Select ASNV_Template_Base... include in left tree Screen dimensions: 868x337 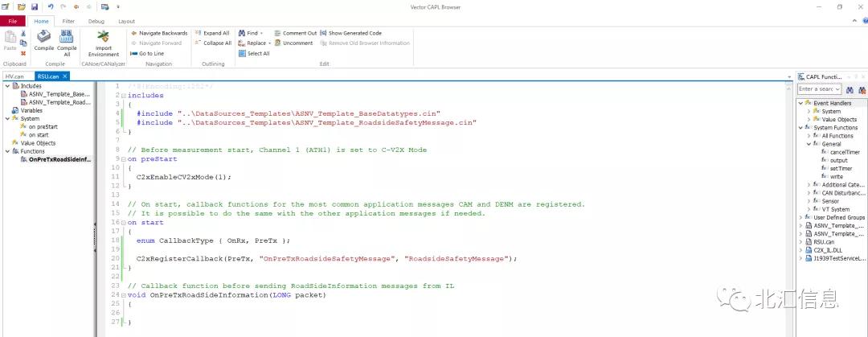pyautogui.click(x=55, y=94)
